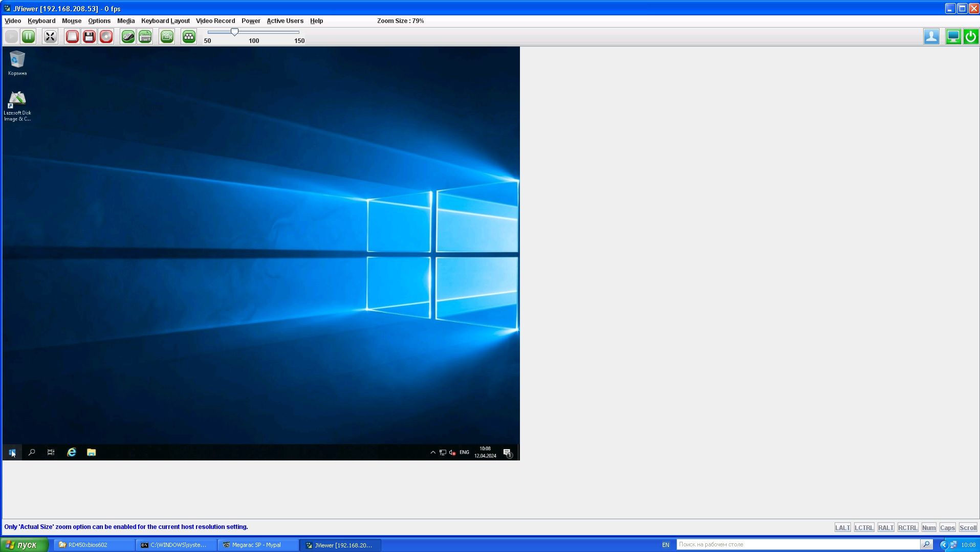The width and height of the screenshot is (980, 552).
Task: Open File Explorer on remote taskbar
Action: [91, 452]
